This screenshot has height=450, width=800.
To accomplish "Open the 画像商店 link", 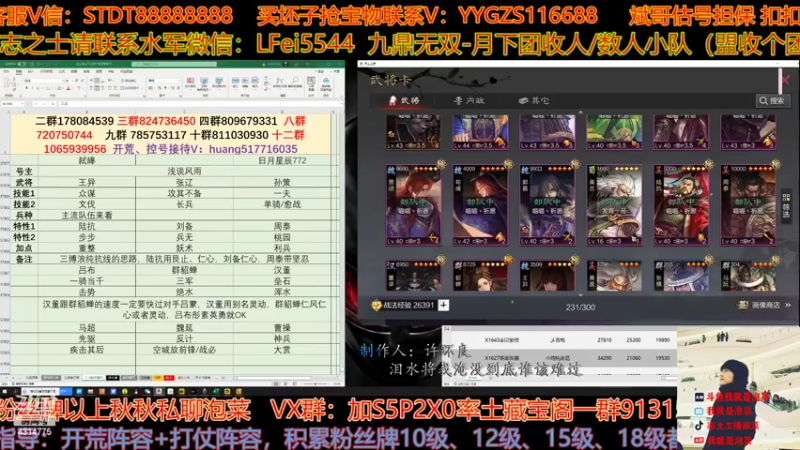I will [x=764, y=305].
